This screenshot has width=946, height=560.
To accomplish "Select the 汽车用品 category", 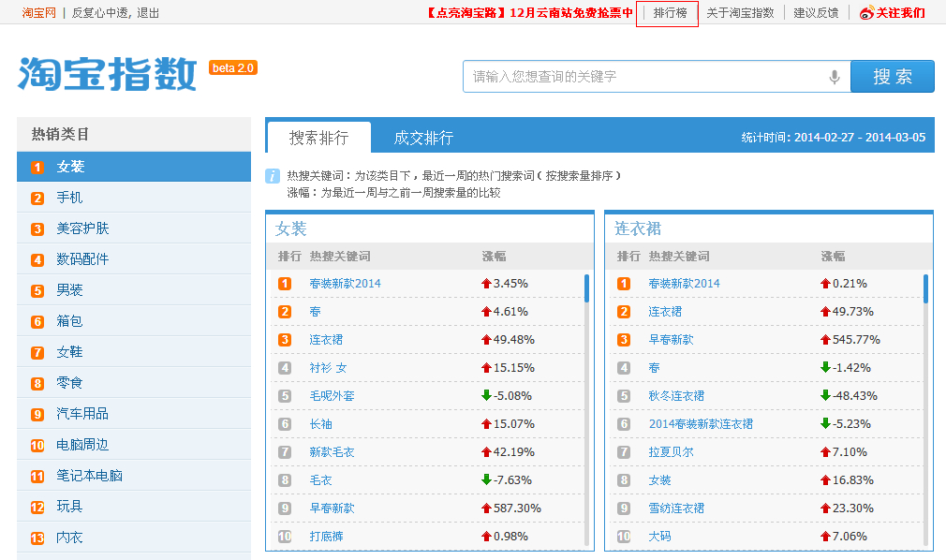I will [134, 413].
